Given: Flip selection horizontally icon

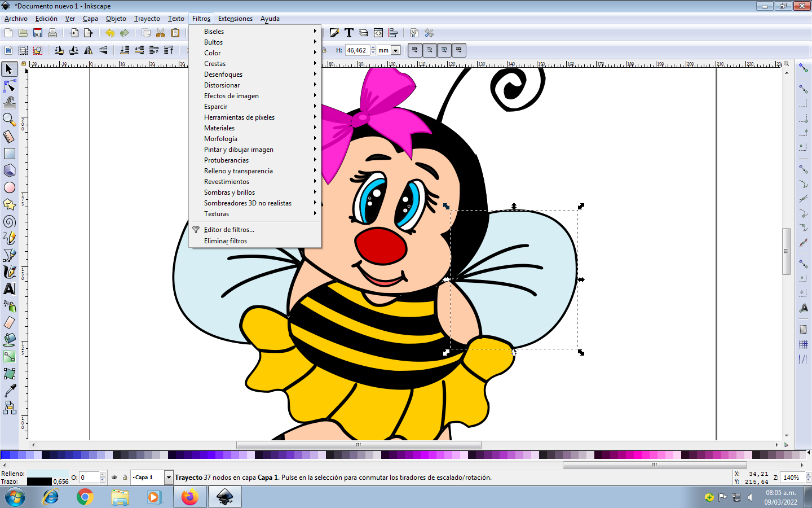Looking at the screenshot, I should click(89, 50).
